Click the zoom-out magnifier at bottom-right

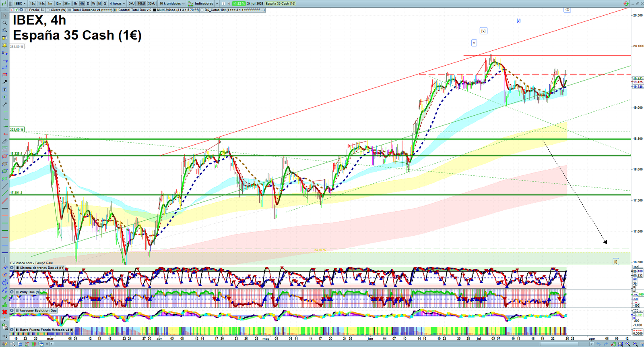(x=628, y=344)
